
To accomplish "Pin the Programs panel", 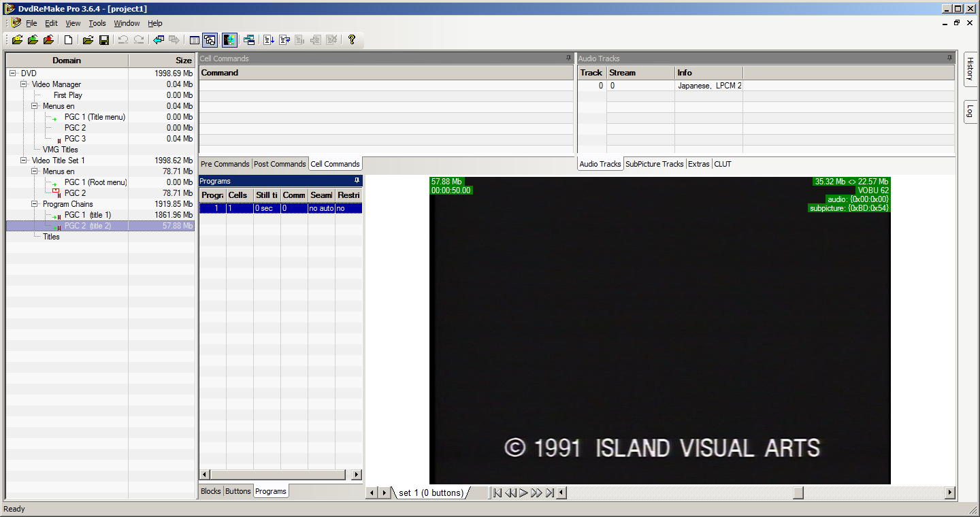I will pos(357,181).
